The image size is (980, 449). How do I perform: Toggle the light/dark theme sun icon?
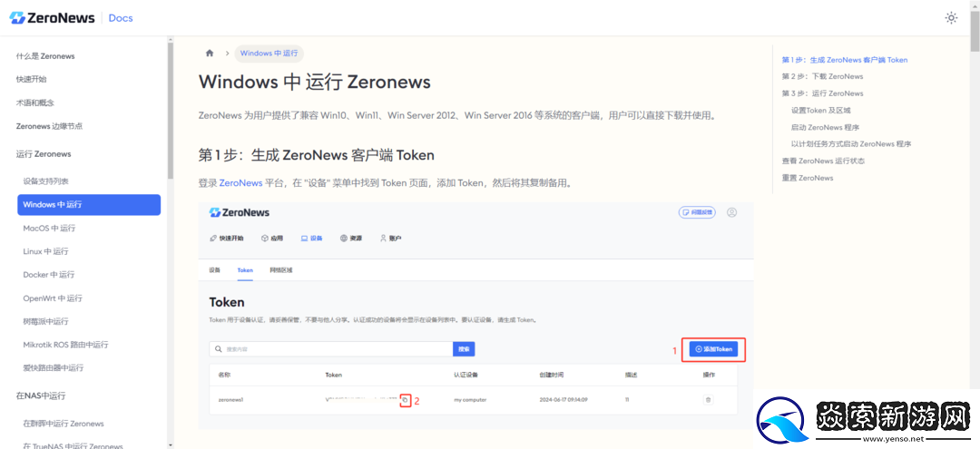coord(951,17)
